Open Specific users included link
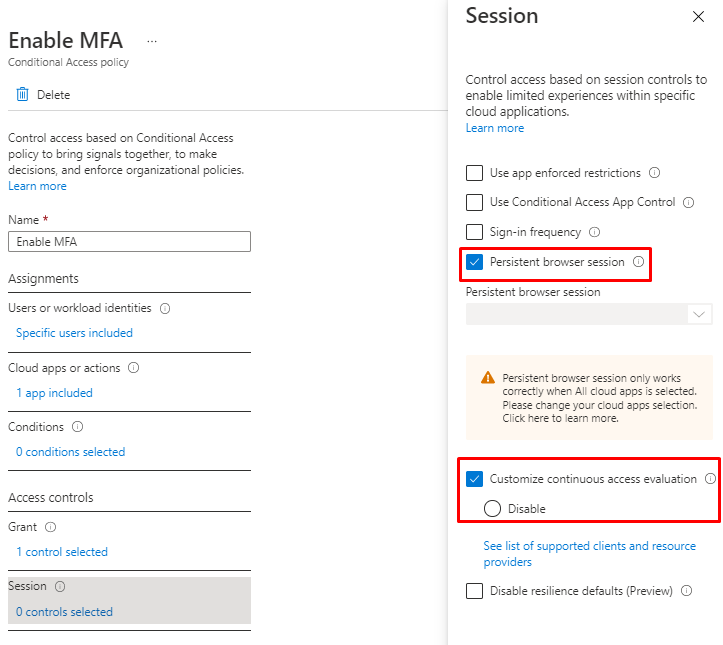Screen dimensions: 723x645 74,333
